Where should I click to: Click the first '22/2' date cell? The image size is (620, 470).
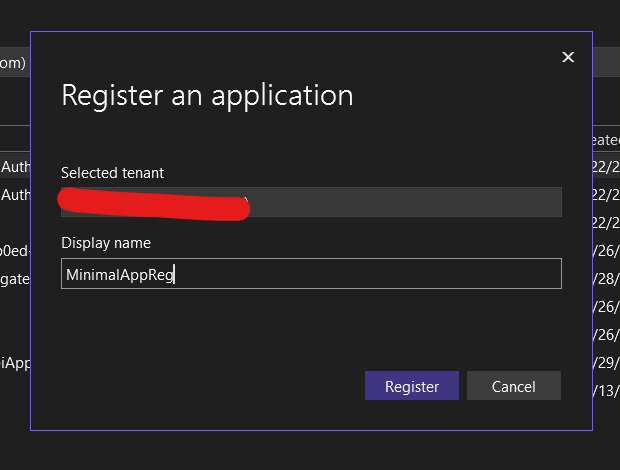coord(606,166)
